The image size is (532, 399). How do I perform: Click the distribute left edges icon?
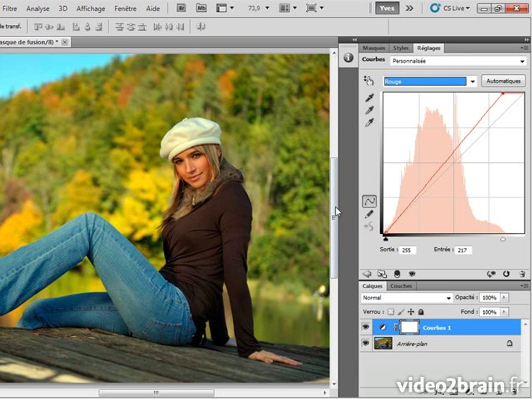point(157,27)
